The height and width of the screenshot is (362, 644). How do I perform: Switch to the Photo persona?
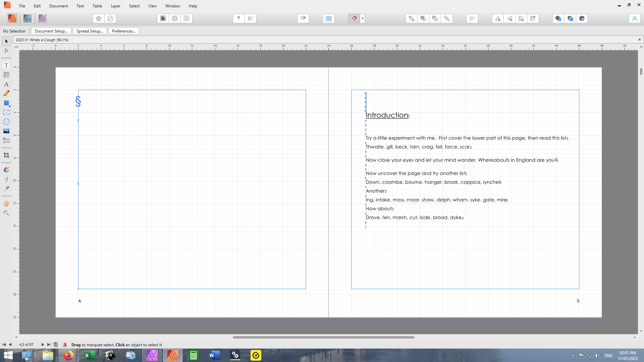pos(42,18)
